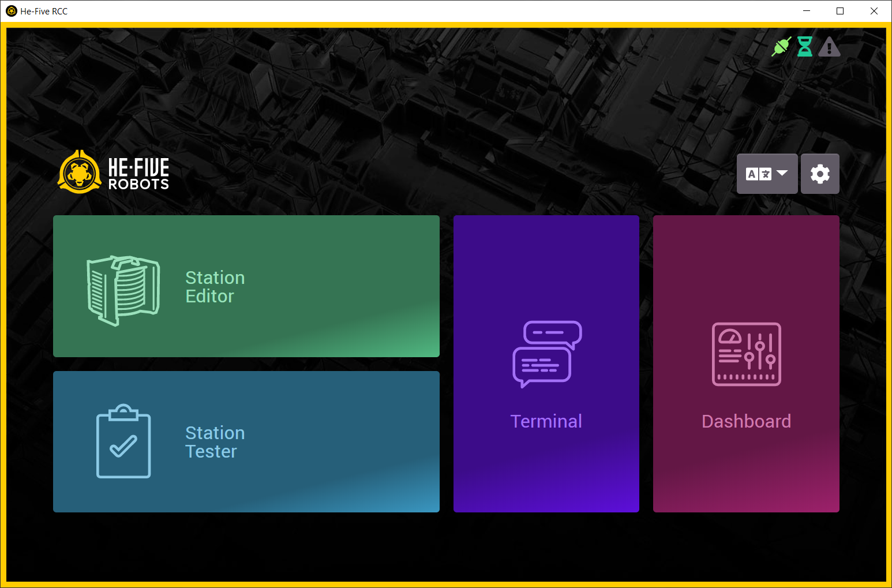Screen dimensions: 892x588
Task: Maximize the He-Five RCC window
Action: point(840,11)
